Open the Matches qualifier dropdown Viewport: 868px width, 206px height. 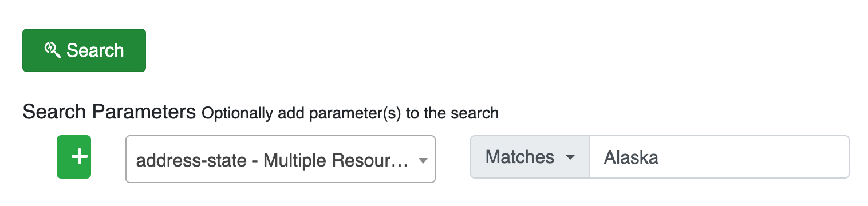530,157
